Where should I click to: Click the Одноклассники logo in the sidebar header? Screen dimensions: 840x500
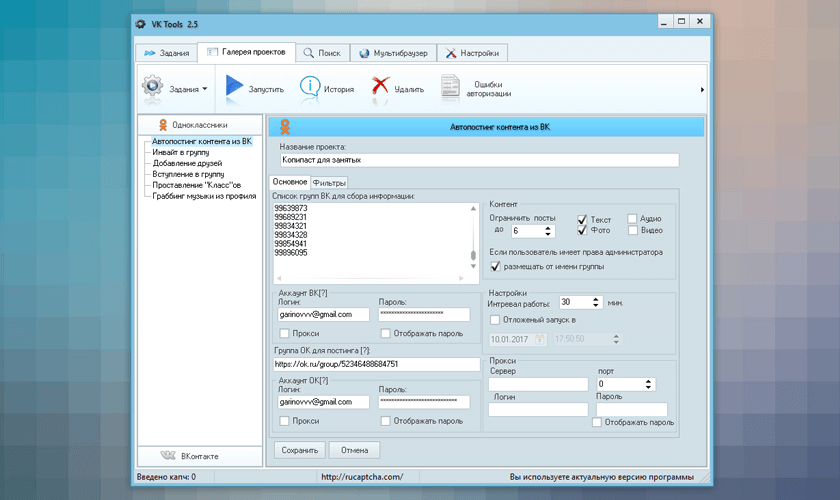(x=163, y=125)
